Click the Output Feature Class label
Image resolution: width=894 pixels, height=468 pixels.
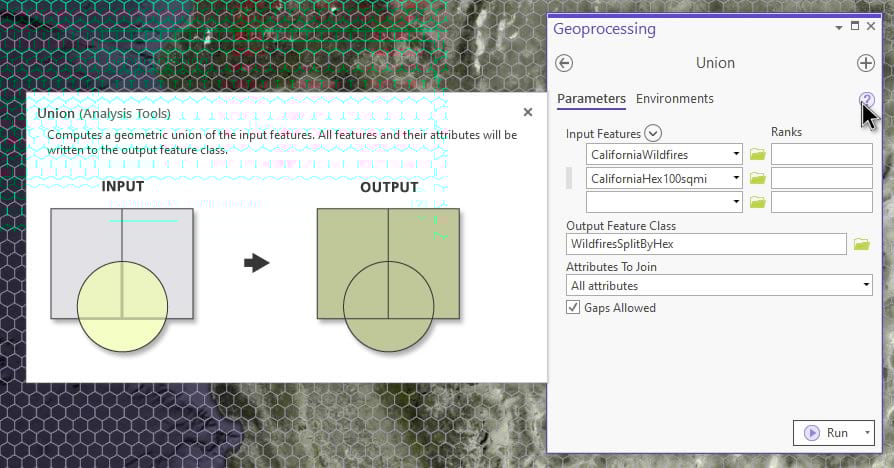click(621, 226)
